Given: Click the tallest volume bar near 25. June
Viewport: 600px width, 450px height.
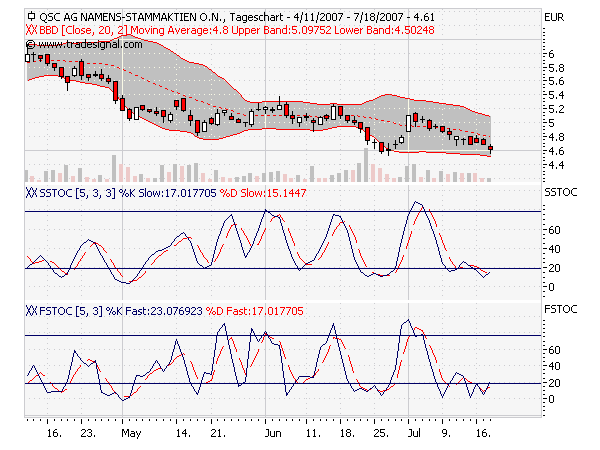Looking at the screenshot, I should 366,165.
